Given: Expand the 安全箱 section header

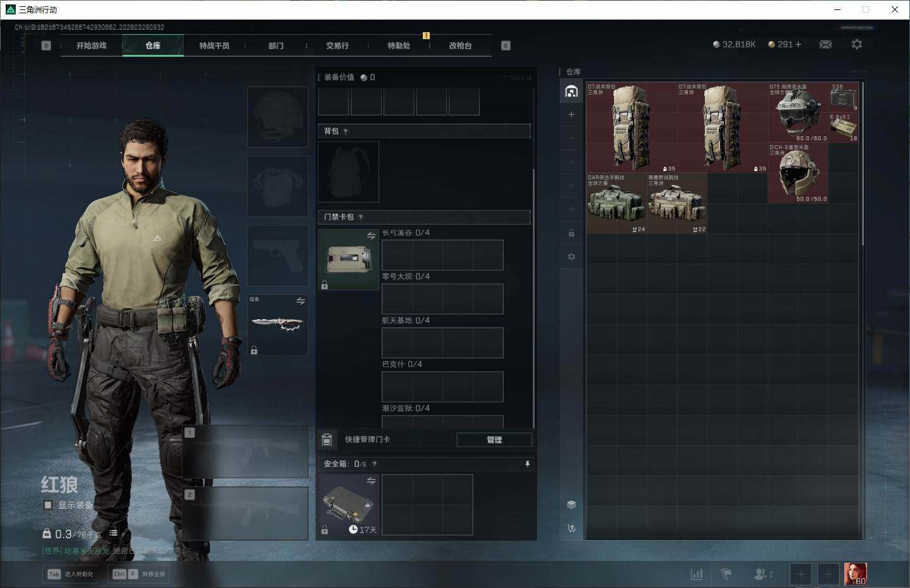Looking at the screenshot, I should click(426, 464).
